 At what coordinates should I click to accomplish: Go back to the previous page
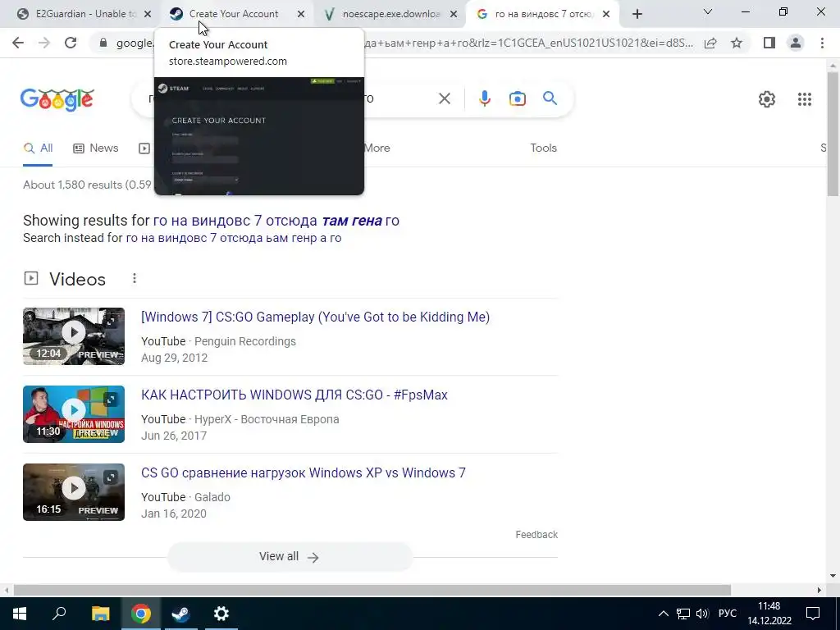tap(18, 43)
